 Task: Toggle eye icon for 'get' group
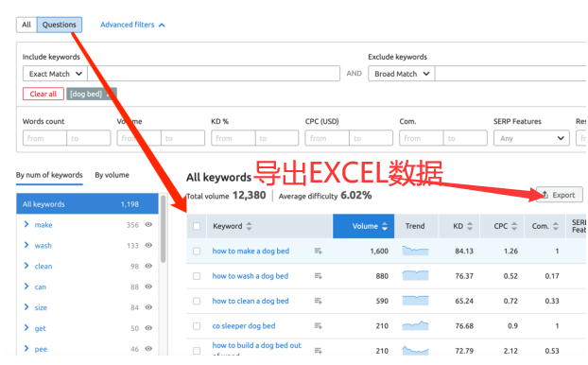click(148, 328)
